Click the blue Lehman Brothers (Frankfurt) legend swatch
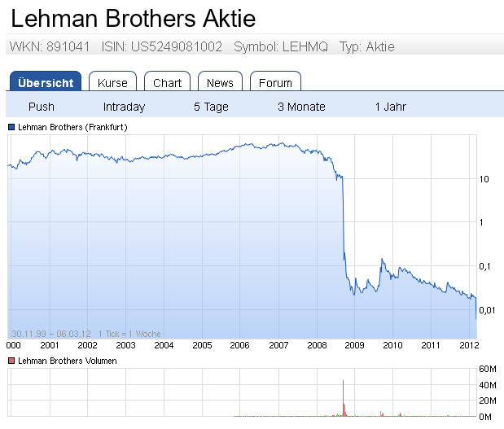Viewport: 504px width, 429px height. click(x=11, y=128)
